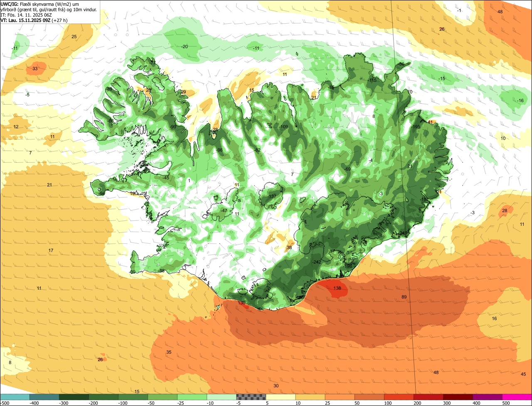Viewport: 532px width, 406px height.
Task: Click legend swatch between -25 and -10
Action: click(192, 397)
